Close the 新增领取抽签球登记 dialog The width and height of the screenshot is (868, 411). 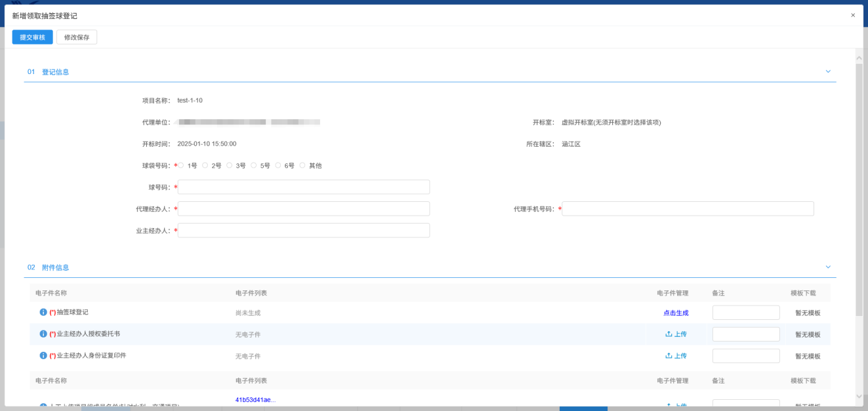click(852, 15)
